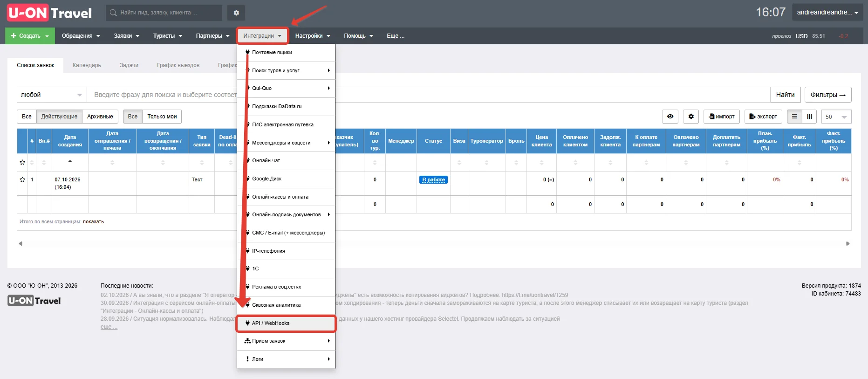Viewport: 868px width, 379px height.
Task: Open API / WebHooks menu entry
Action: (286, 323)
